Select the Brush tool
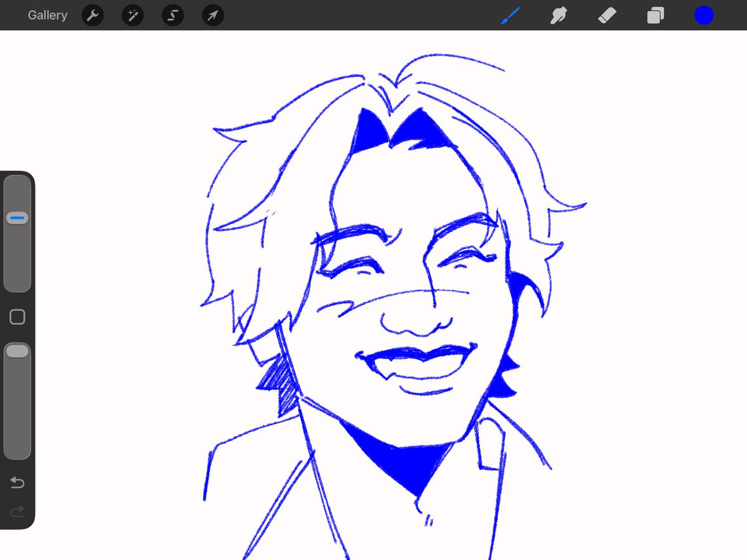Screen dimensions: 747x560 pyautogui.click(x=510, y=15)
